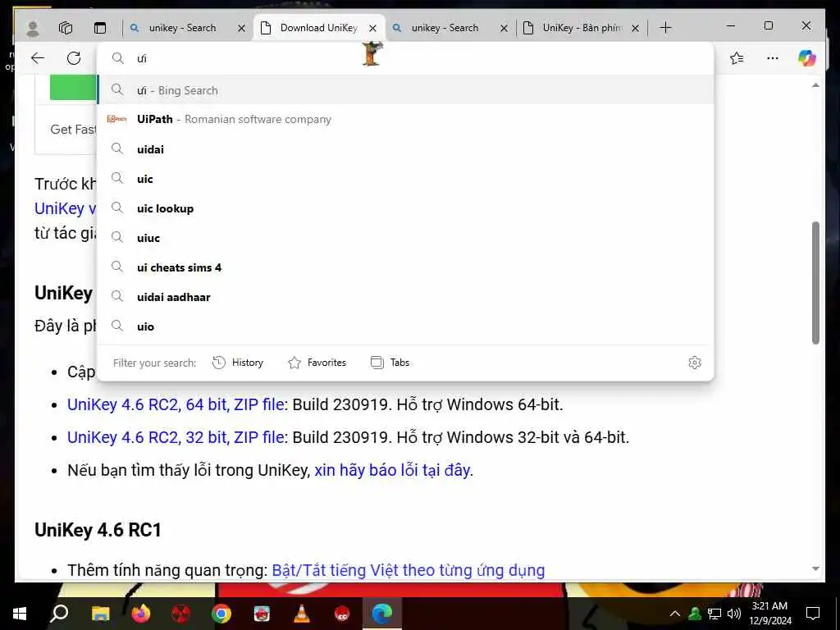
Task: Filter search by History
Action: point(238,363)
